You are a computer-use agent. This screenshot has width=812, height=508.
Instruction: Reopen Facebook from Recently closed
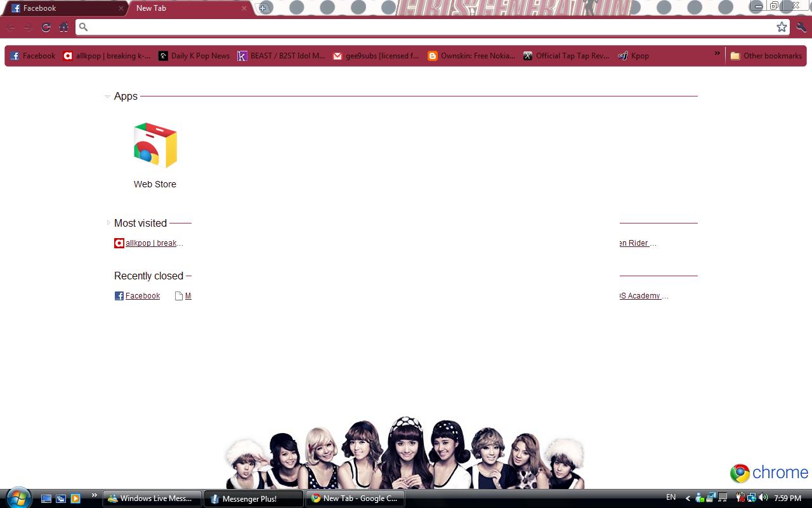click(142, 296)
